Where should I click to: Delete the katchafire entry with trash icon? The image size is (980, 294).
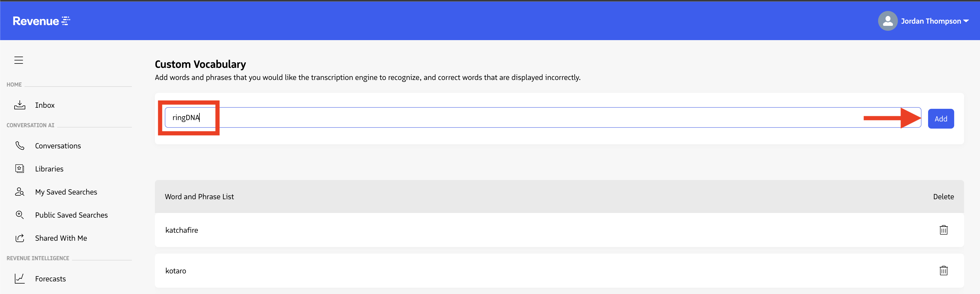(943, 230)
